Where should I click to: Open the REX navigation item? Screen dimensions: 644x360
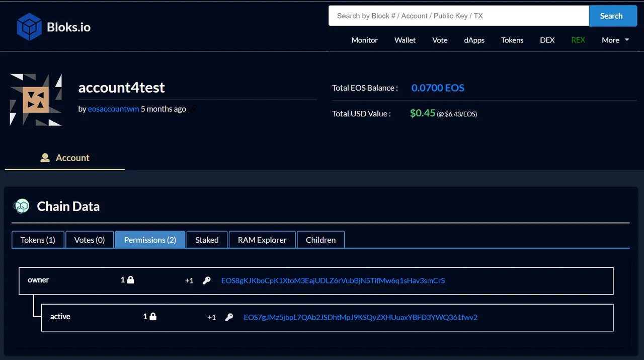point(578,40)
